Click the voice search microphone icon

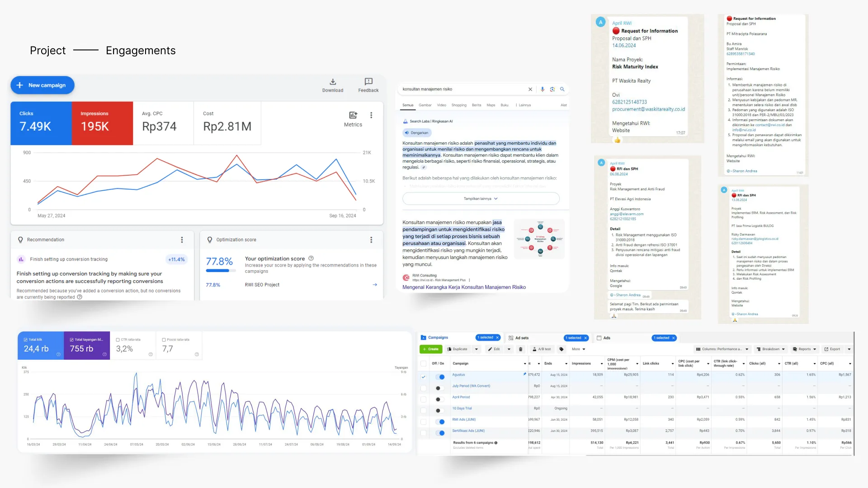coord(542,89)
